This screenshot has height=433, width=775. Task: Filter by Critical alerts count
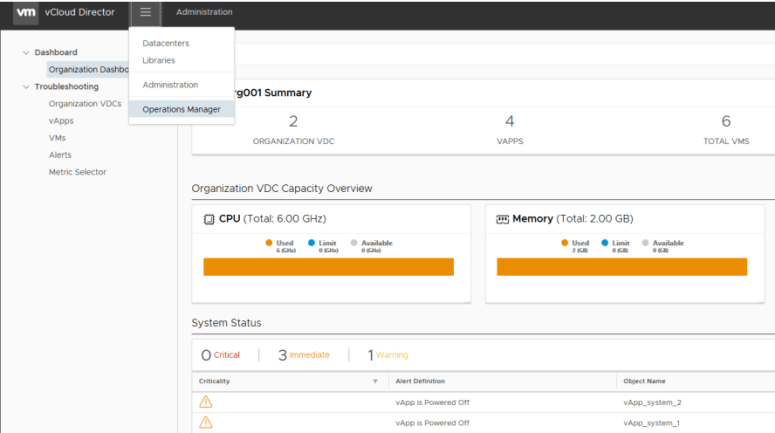[221, 355]
